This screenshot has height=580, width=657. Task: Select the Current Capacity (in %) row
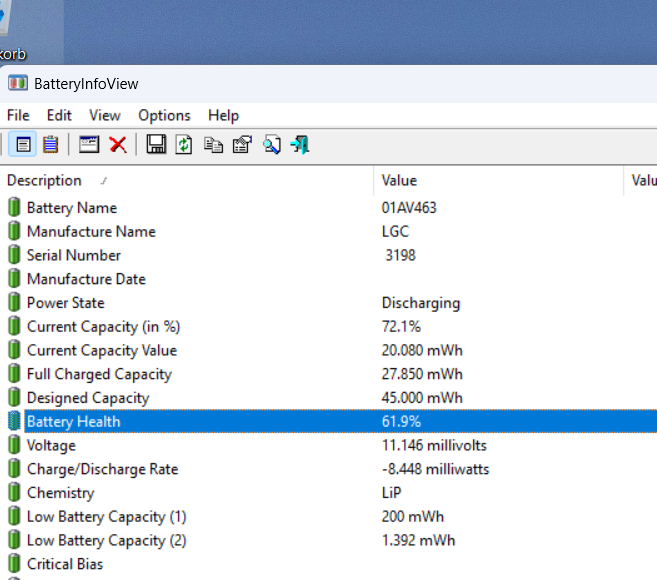click(x=328, y=326)
